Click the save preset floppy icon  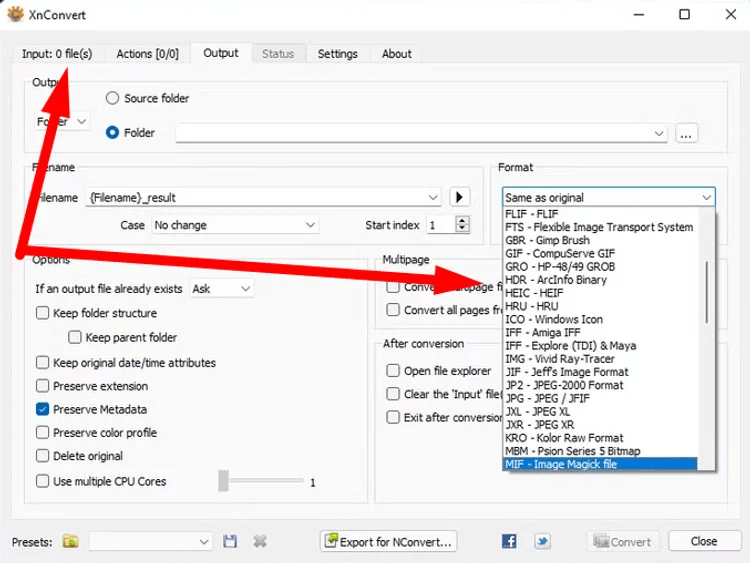pyautogui.click(x=230, y=541)
